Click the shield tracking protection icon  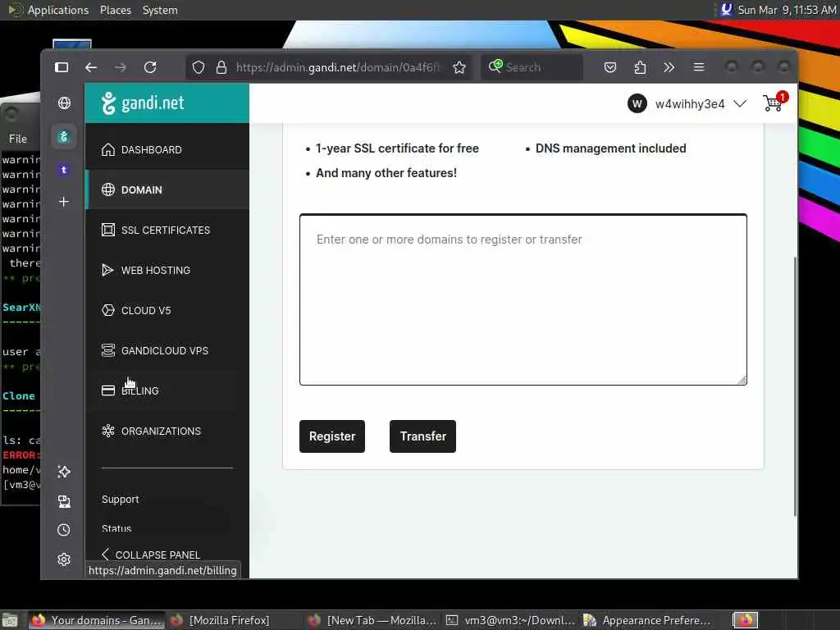(199, 67)
